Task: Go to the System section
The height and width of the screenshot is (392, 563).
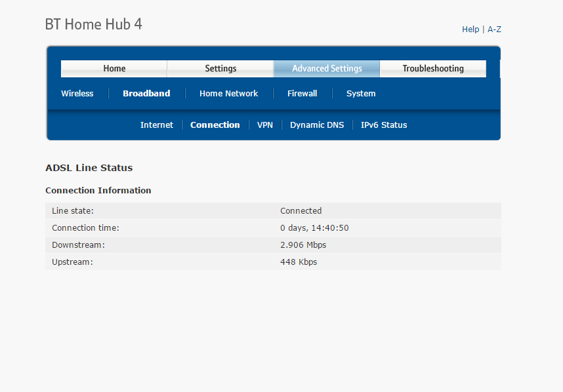Action: (x=361, y=94)
